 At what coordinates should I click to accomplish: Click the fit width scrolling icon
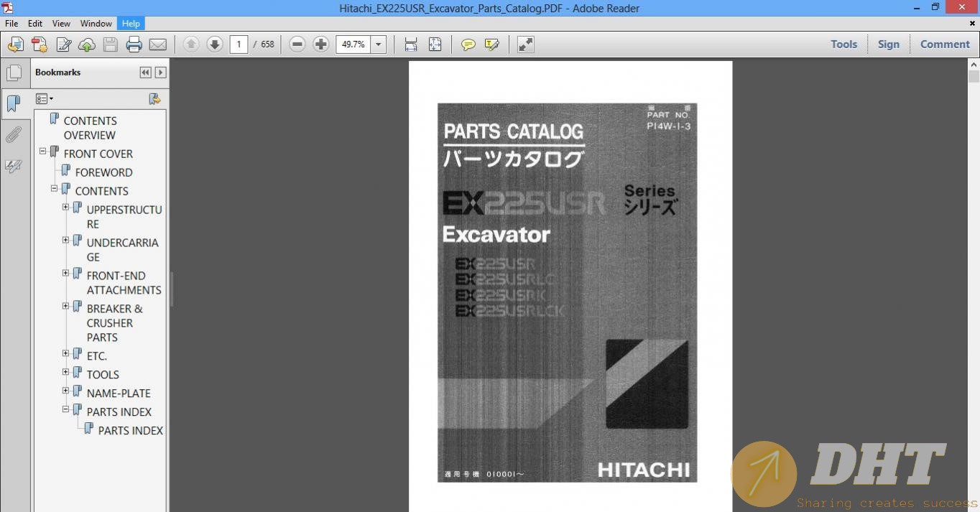(x=411, y=45)
